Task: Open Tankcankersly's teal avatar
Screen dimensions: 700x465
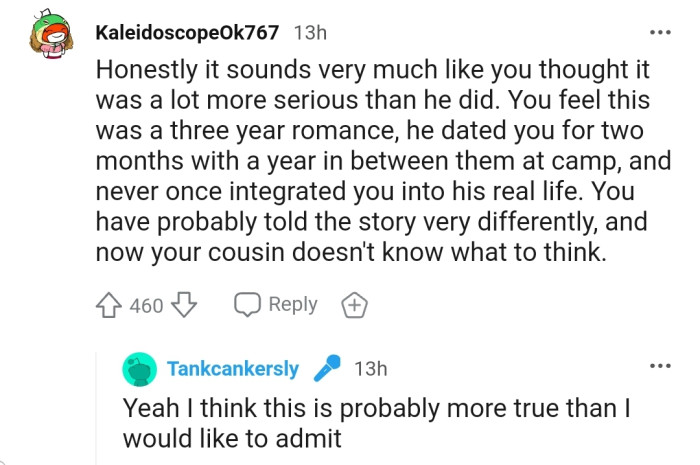Action: point(140,370)
